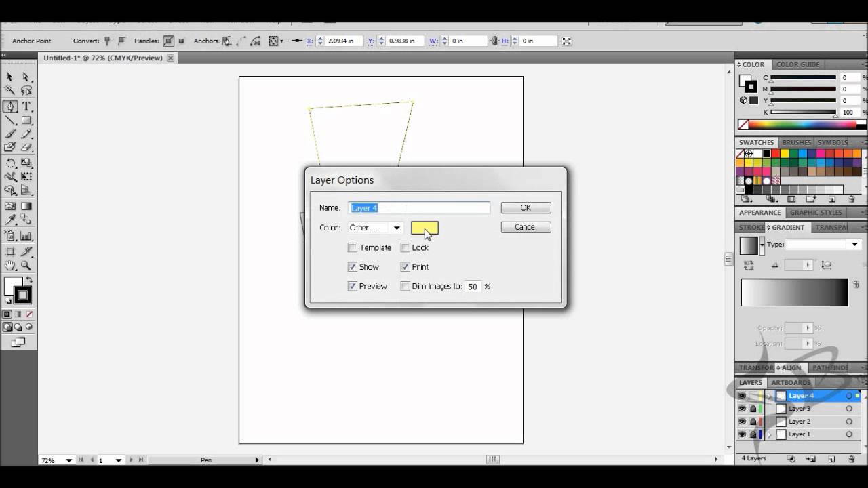The height and width of the screenshot is (488, 868).
Task: Select the Mesh tool
Action: (x=10, y=206)
